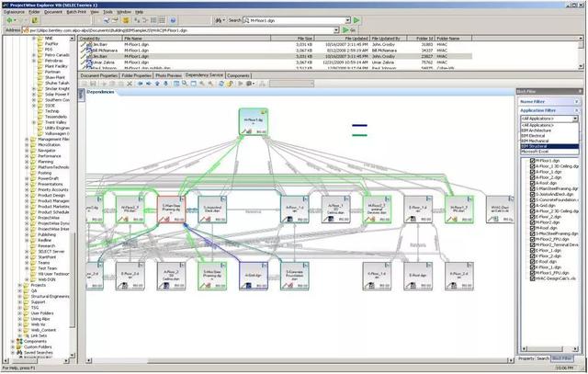Click the refresh icon in dependency toolbar
This screenshot has height=374, width=588.
coord(221,84)
